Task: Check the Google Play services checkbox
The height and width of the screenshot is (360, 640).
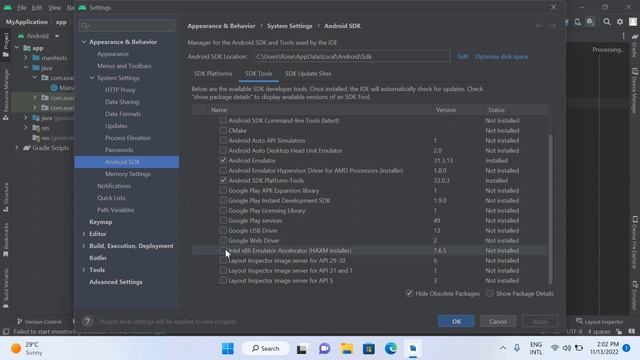Action: coord(223,220)
